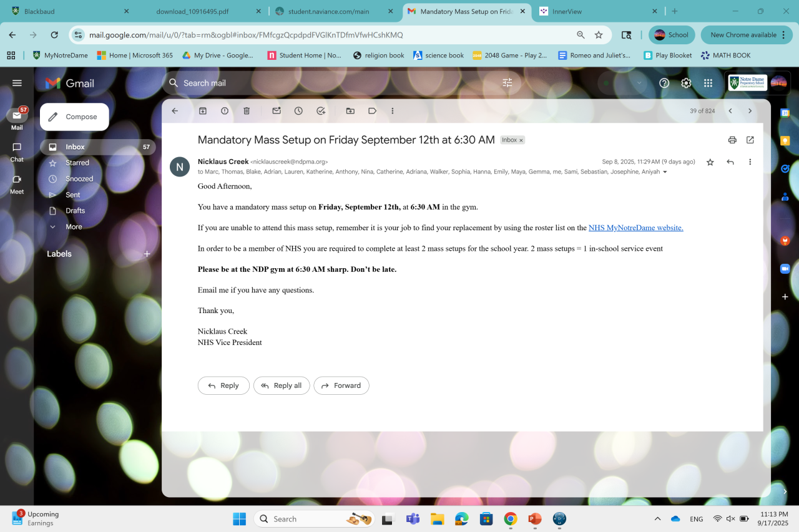Expand More in the Gmail sidebar
The image size is (799, 532).
tap(74, 226)
